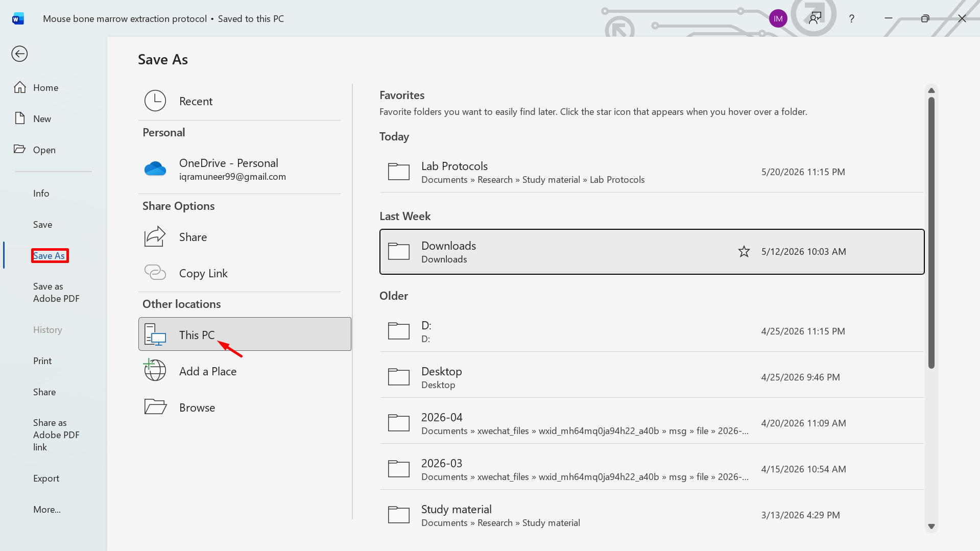
Task: Click the Desktop folder icon
Action: [x=399, y=377]
